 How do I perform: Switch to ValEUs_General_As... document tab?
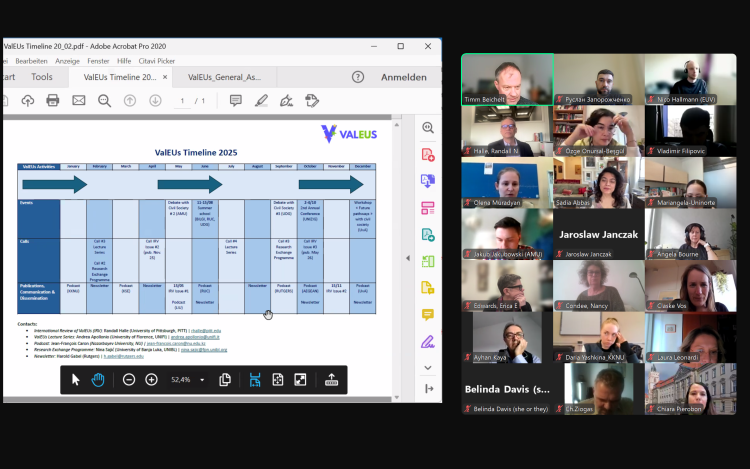click(x=225, y=77)
